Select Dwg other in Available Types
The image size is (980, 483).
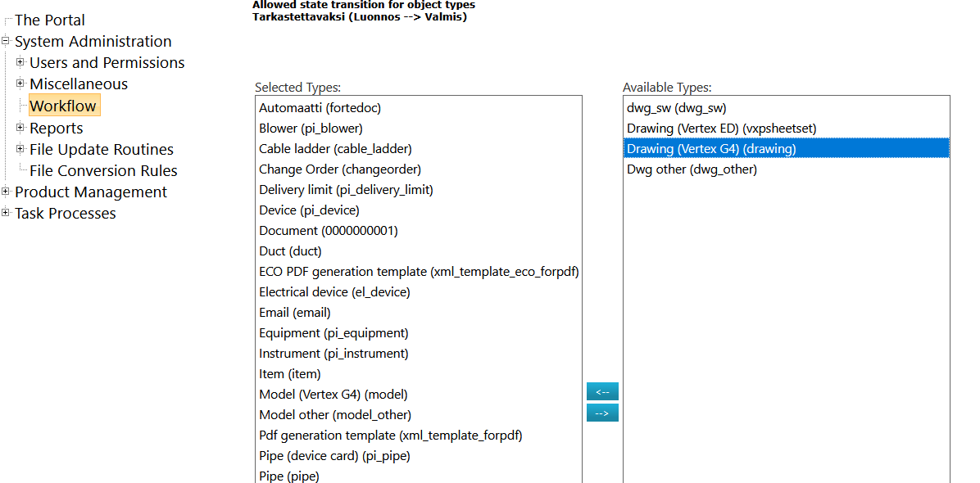(692, 169)
